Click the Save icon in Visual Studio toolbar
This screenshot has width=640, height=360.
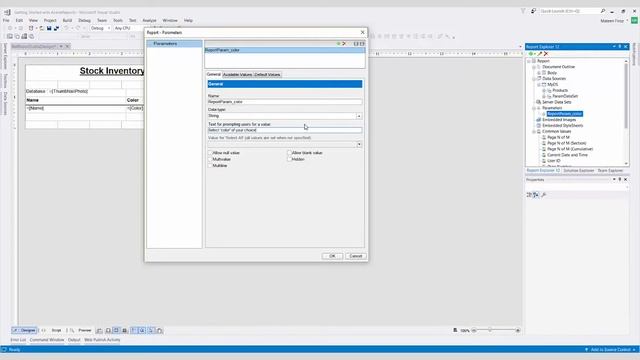(x=49, y=28)
